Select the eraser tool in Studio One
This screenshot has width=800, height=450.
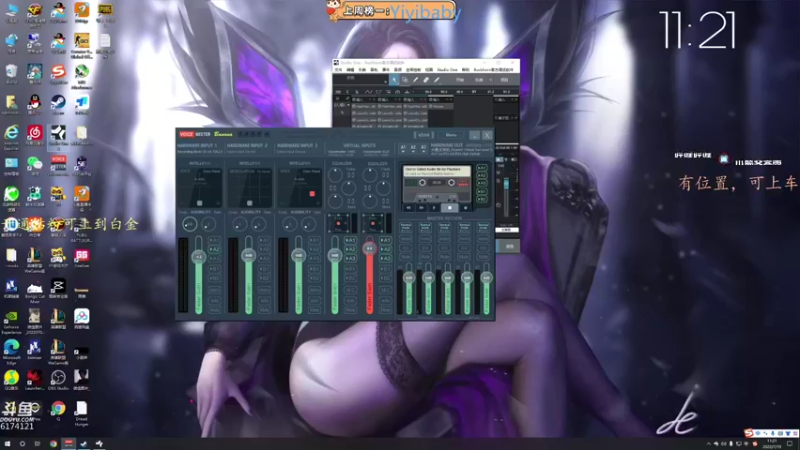tap(426, 80)
